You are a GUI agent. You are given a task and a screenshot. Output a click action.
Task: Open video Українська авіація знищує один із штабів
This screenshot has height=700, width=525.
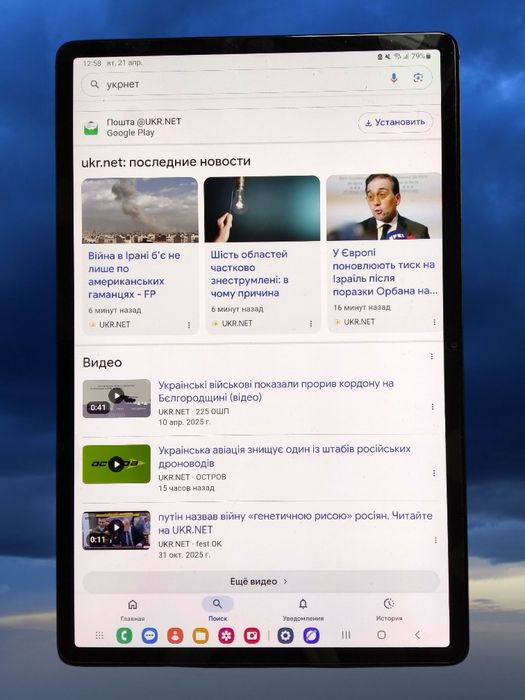pos(284,456)
